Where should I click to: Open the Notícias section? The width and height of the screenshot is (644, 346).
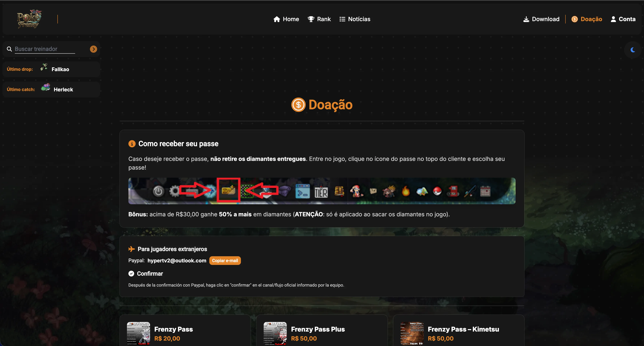pos(355,19)
